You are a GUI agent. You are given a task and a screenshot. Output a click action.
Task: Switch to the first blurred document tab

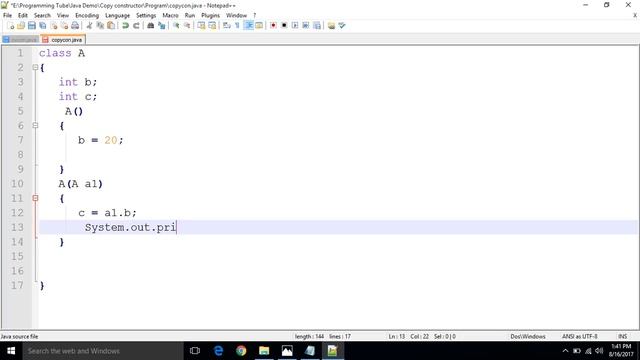coord(20,40)
